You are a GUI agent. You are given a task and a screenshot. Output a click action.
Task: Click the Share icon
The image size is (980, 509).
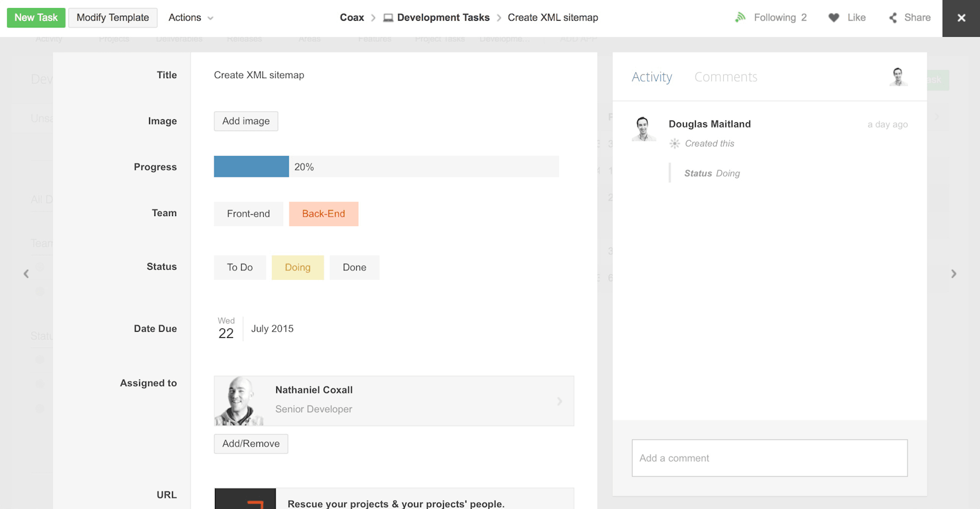[893, 17]
